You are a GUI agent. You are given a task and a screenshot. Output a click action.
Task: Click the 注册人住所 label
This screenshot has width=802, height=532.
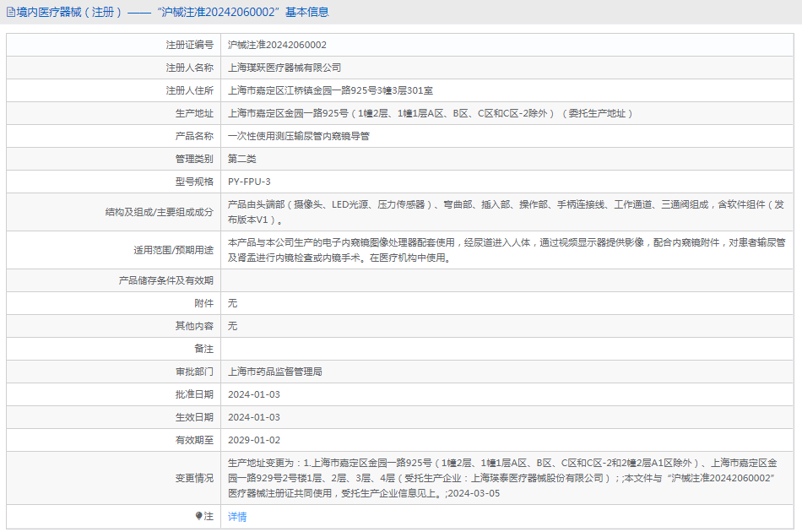click(x=190, y=90)
